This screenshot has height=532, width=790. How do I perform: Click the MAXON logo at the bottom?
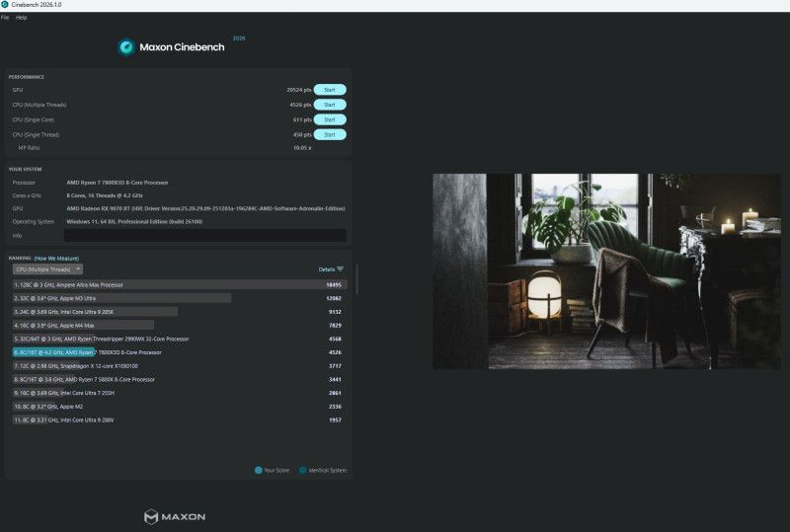[x=175, y=516]
